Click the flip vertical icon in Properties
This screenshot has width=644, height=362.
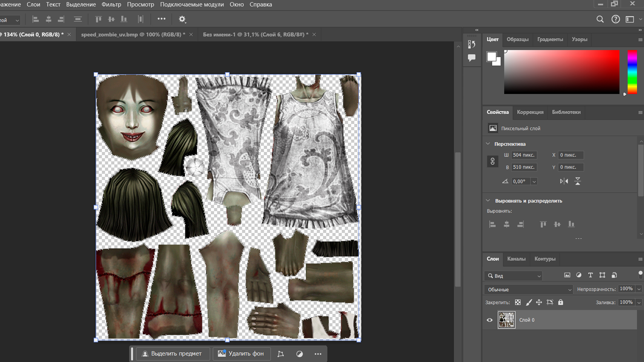pos(578,181)
